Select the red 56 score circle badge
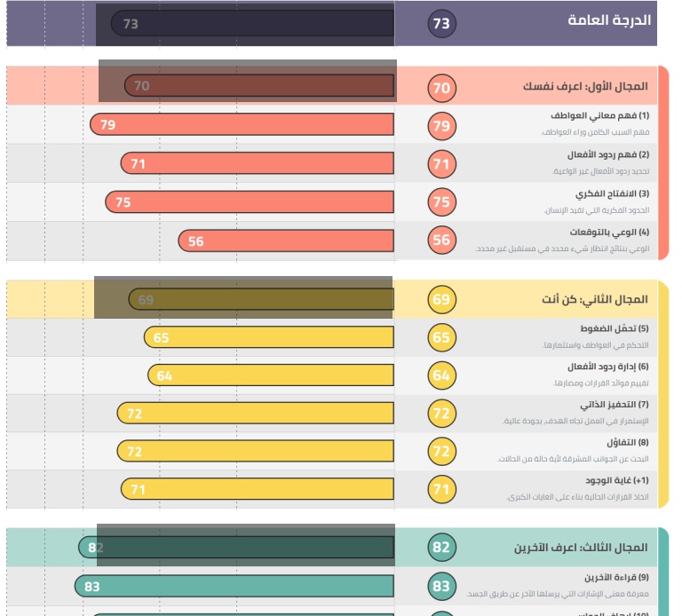Viewport: 682px width, 616px height. click(441, 241)
